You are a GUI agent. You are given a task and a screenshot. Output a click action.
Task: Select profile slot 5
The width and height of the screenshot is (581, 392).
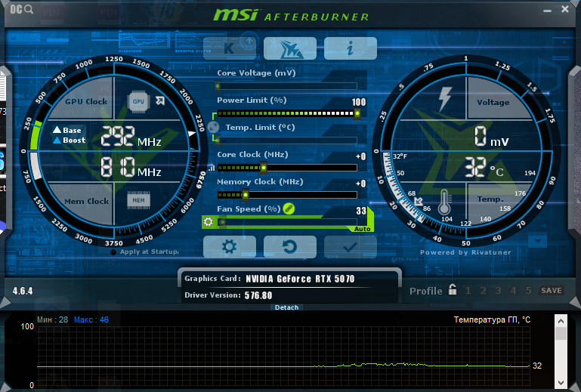(528, 291)
